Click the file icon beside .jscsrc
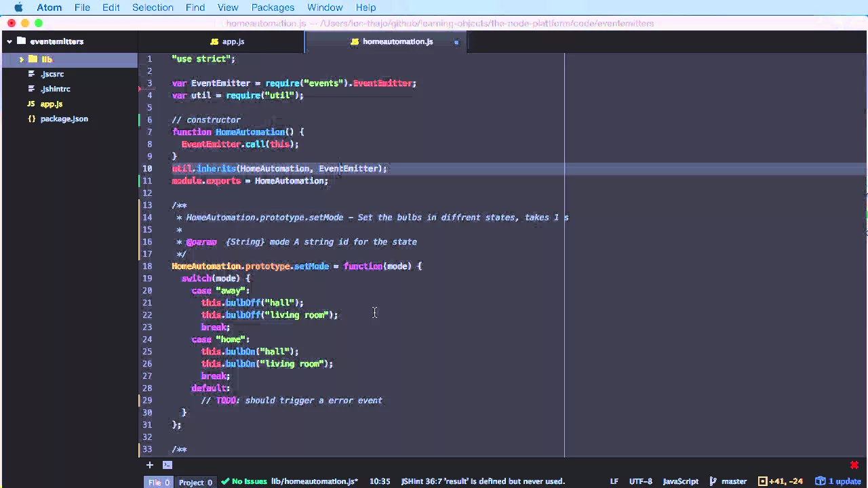The width and height of the screenshot is (868, 488). click(31, 74)
